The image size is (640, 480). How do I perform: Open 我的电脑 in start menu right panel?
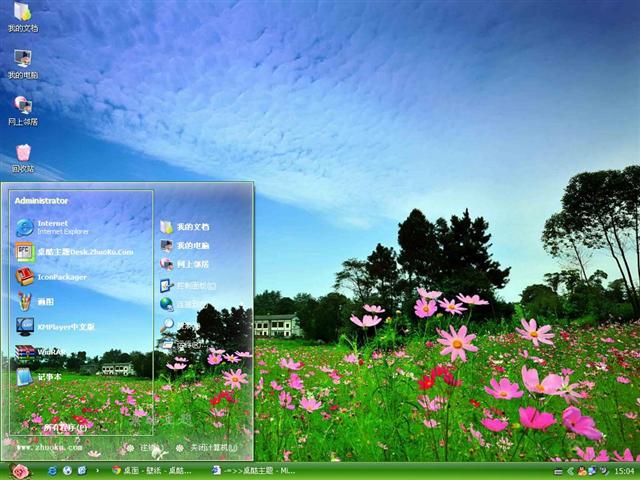tap(184, 246)
